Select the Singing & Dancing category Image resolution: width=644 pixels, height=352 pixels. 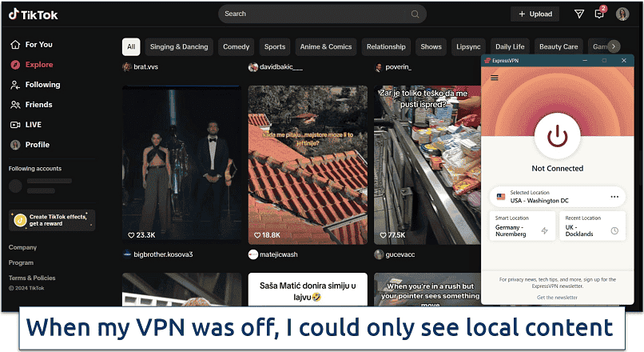[179, 47]
